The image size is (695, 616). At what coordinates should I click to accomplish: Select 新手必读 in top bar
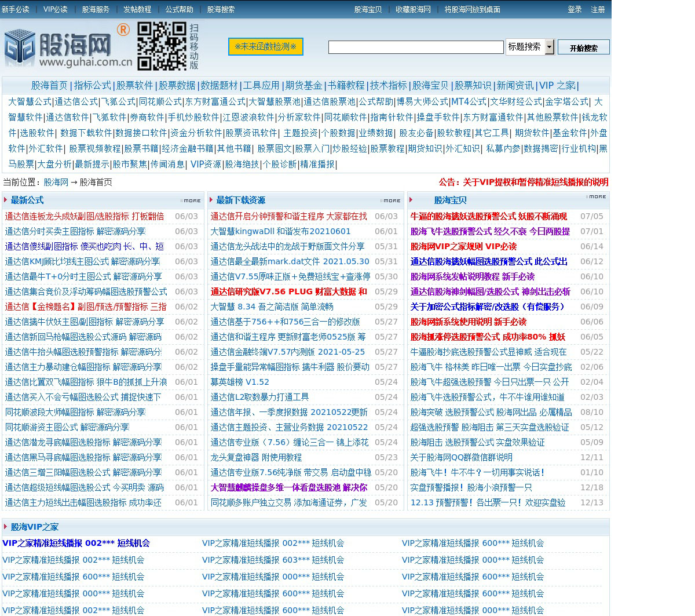click(15, 9)
